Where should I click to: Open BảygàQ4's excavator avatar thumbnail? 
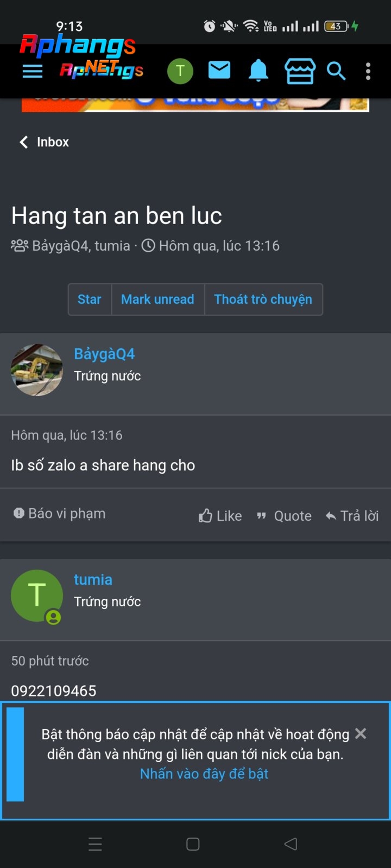click(37, 370)
